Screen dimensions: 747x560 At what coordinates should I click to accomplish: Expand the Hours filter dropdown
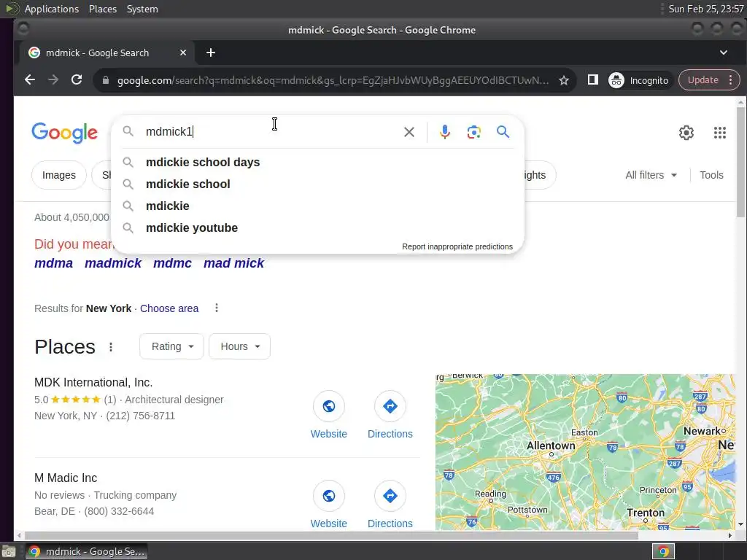coord(239,346)
